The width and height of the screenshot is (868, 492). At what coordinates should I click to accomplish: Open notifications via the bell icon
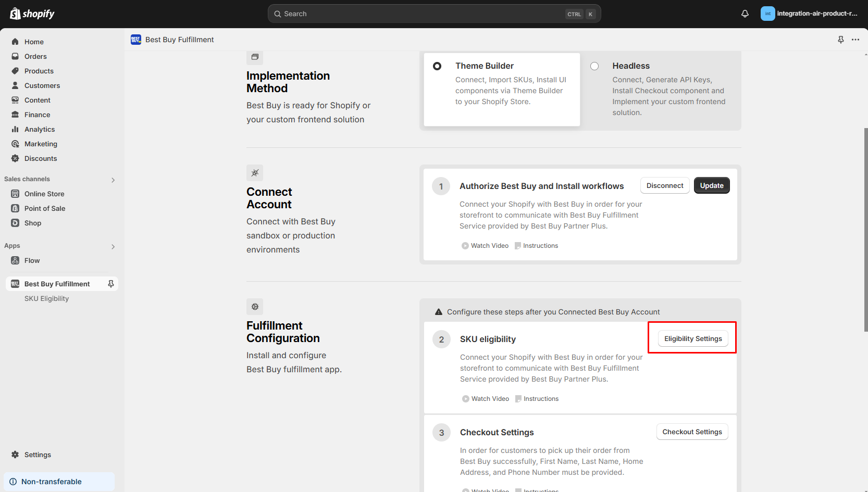pyautogui.click(x=745, y=14)
